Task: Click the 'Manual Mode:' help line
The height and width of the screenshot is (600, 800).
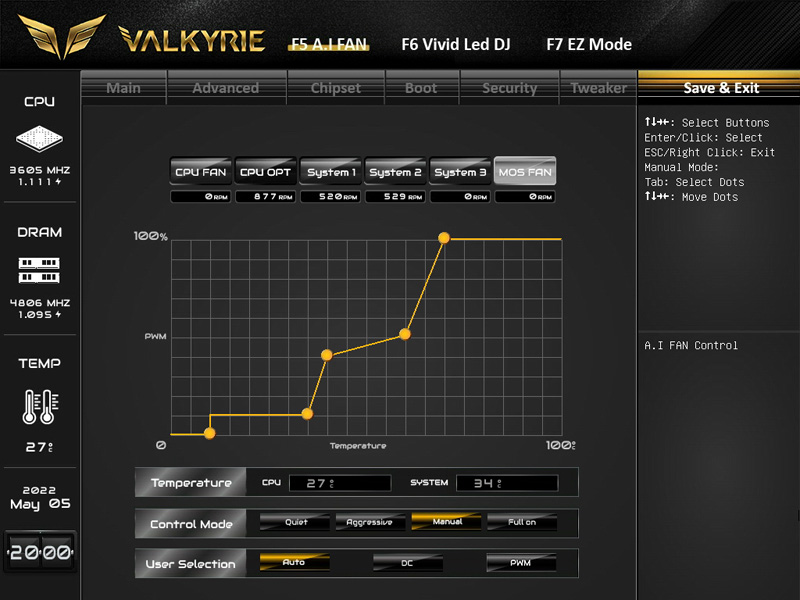Action: point(681,167)
